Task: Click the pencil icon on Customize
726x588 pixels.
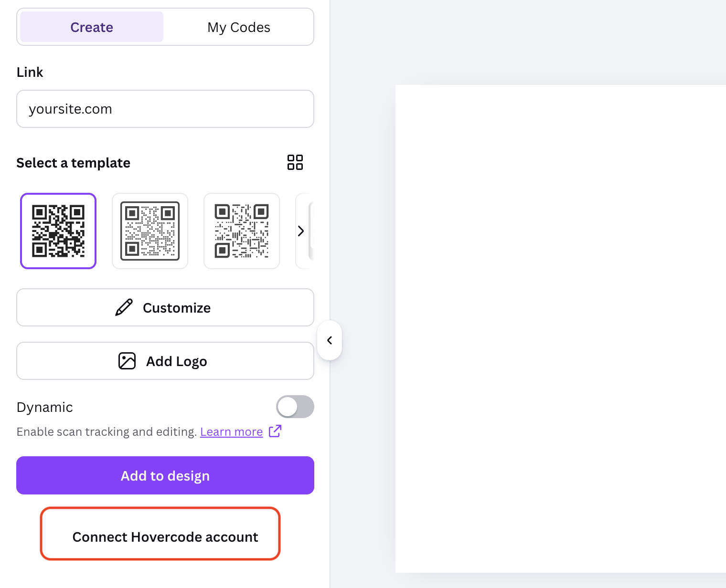Action: (x=124, y=307)
